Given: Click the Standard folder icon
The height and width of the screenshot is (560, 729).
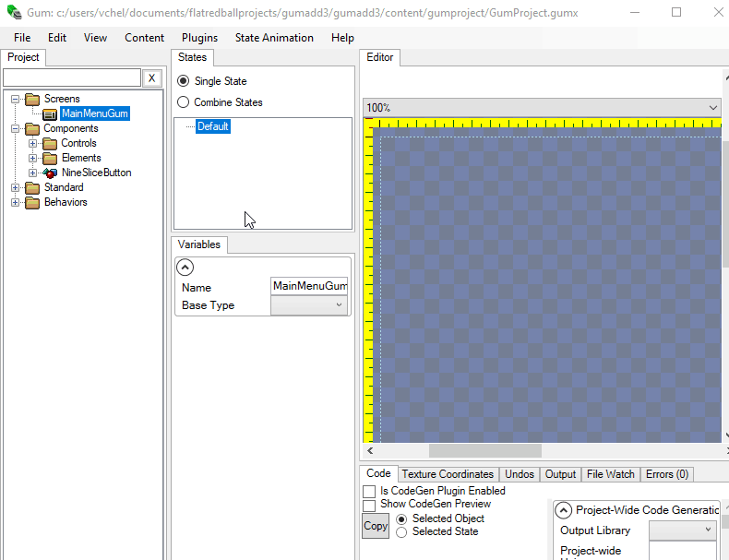Looking at the screenshot, I should coord(33,187).
